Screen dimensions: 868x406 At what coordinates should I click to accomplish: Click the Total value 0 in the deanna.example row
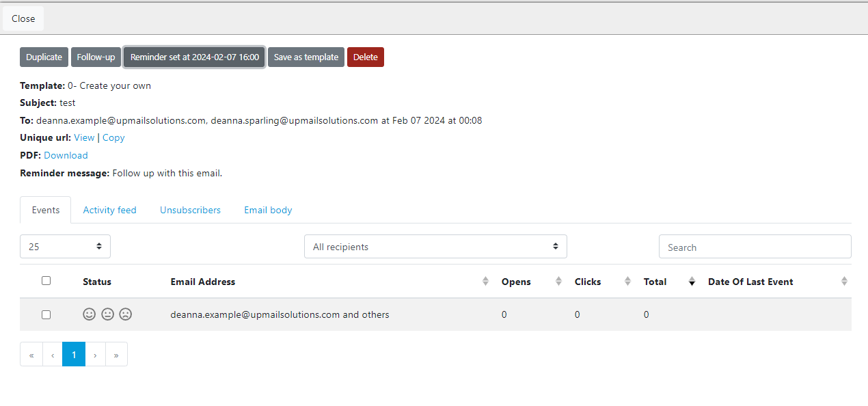[x=647, y=314]
